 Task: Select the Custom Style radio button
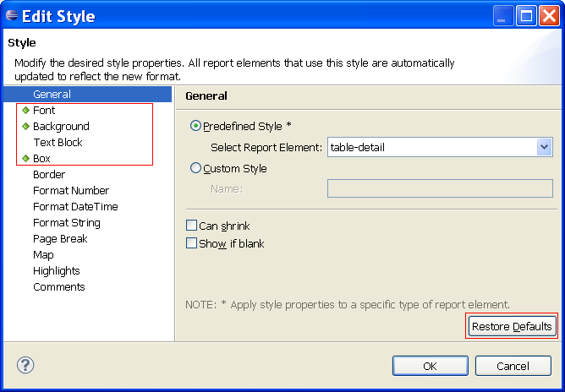(x=196, y=168)
